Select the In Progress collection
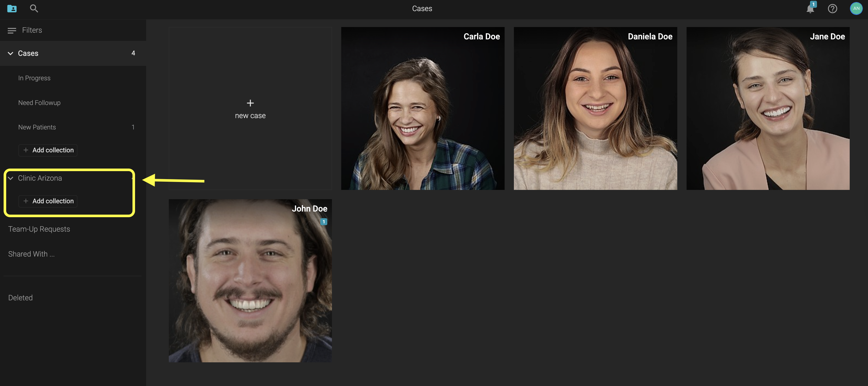 click(34, 78)
